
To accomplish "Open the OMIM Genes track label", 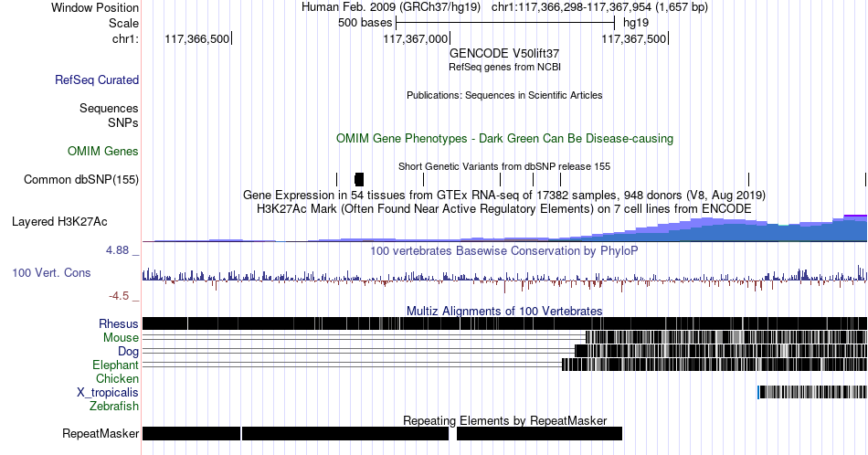I will pos(103,151).
